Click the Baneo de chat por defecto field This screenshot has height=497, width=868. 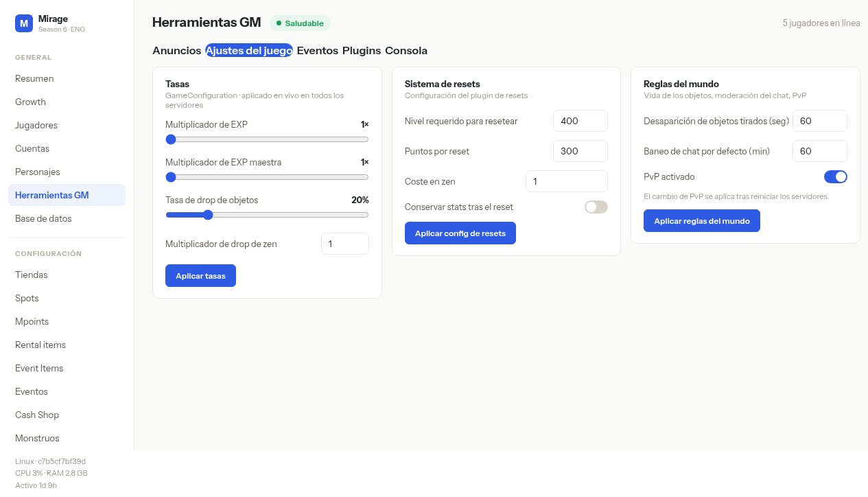pos(820,151)
